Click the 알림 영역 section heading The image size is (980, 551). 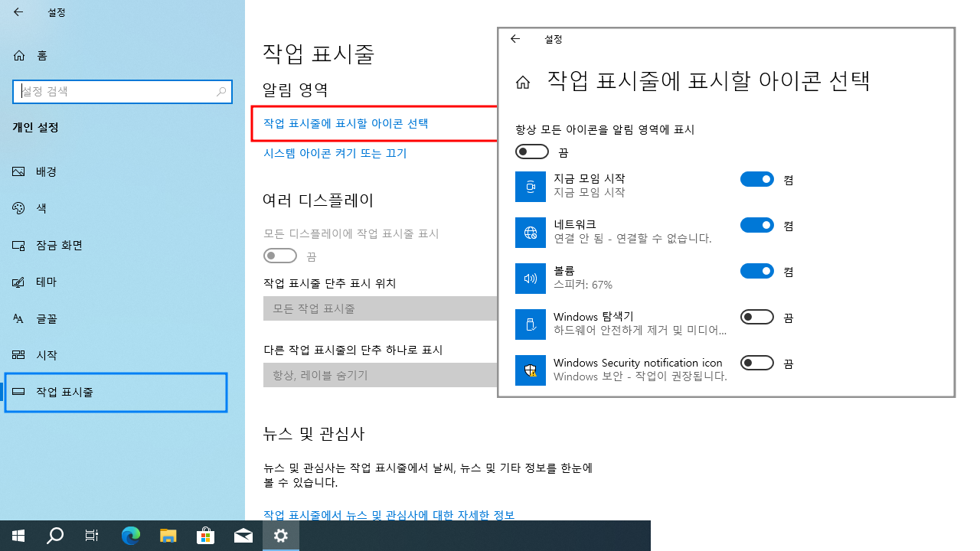coord(296,90)
